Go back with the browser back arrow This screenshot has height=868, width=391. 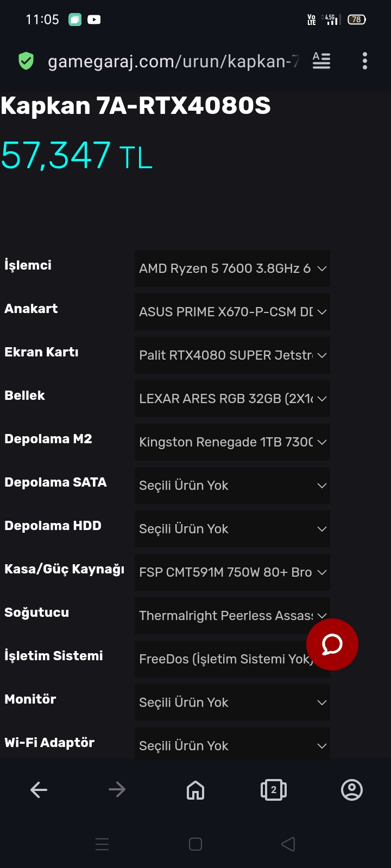pos(39,790)
